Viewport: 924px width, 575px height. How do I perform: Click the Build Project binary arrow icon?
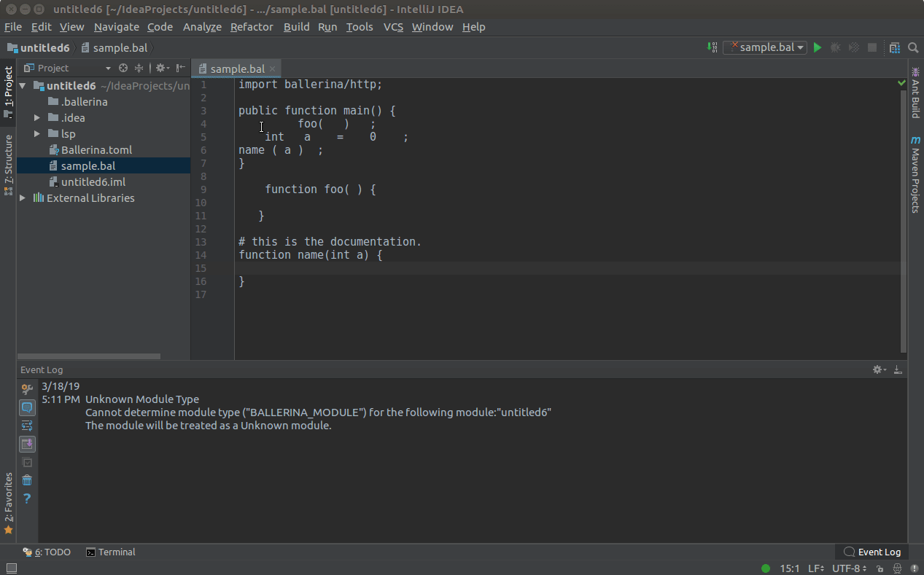713,47
